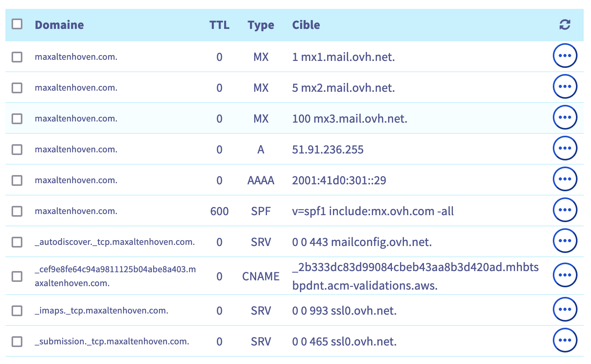Open actions menu for _submission SRV record

pyautogui.click(x=565, y=340)
